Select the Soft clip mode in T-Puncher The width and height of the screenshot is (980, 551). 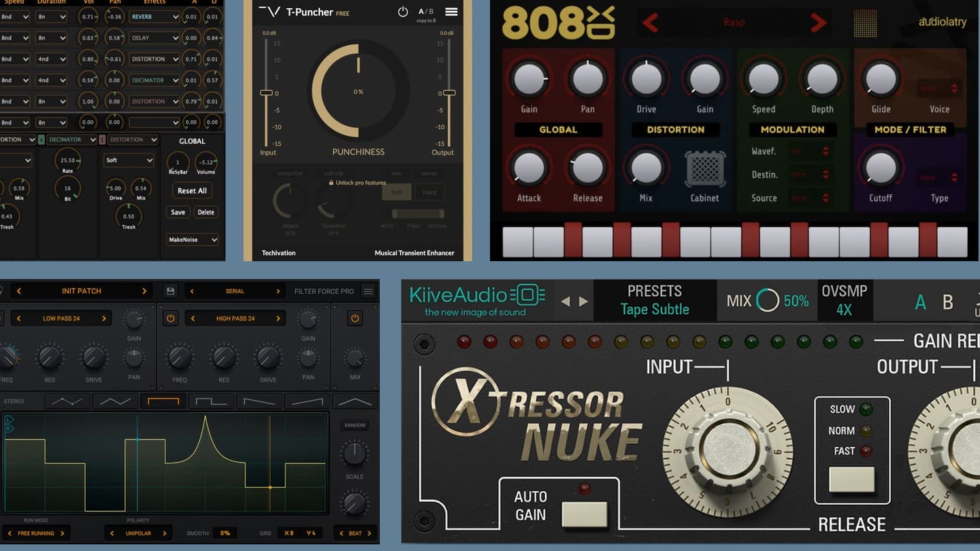point(396,193)
